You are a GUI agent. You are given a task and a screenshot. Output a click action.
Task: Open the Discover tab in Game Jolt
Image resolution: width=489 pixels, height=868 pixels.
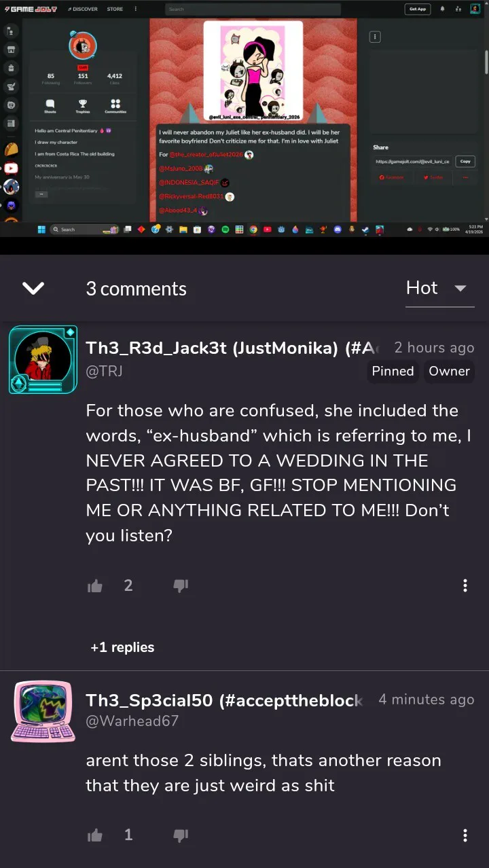point(84,9)
